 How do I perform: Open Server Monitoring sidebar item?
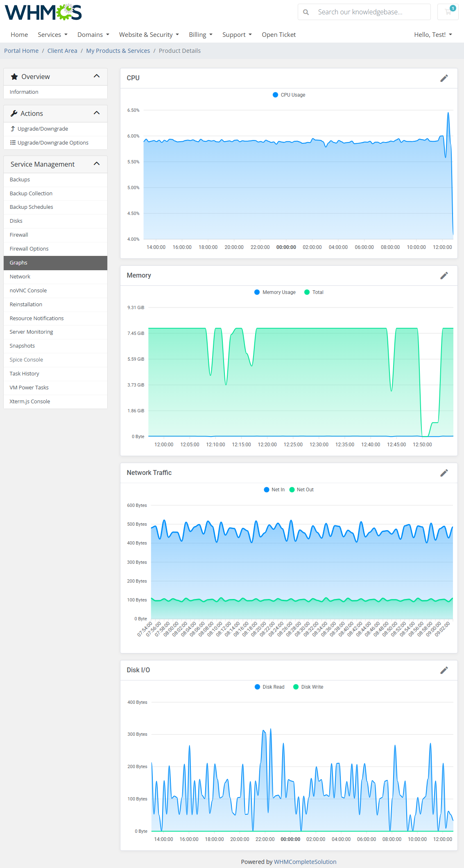point(55,332)
